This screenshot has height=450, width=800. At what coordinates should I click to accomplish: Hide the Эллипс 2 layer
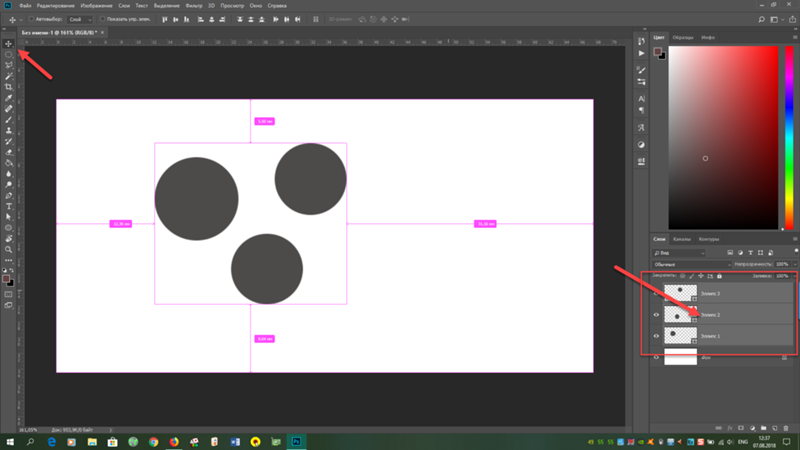point(656,315)
